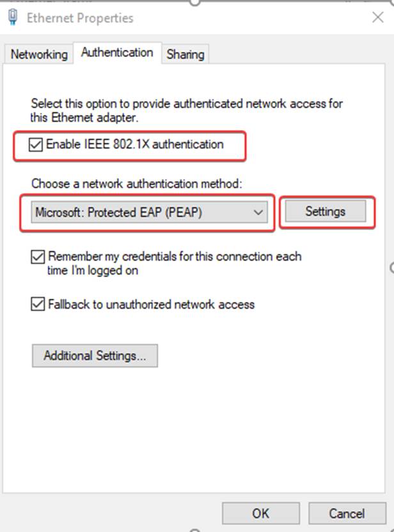Click Additional Settings
The width and height of the screenshot is (394, 532).
(x=94, y=355)
